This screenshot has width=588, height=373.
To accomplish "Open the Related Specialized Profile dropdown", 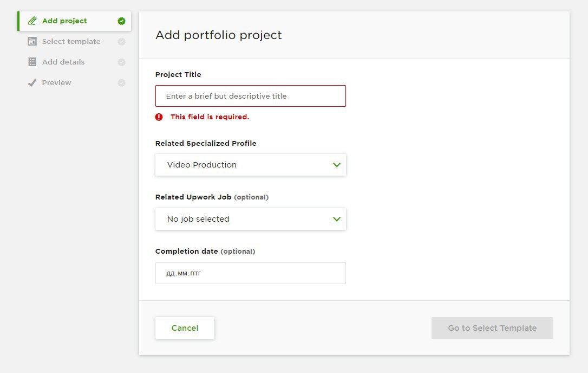I will tap(251, 164).
